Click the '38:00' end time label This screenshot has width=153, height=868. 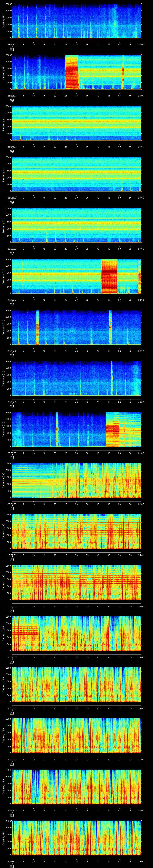(x=141, y=810)
